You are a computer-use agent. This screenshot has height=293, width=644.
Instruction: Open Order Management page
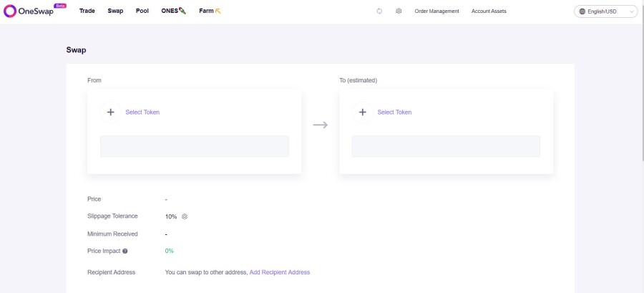[436, 11]
